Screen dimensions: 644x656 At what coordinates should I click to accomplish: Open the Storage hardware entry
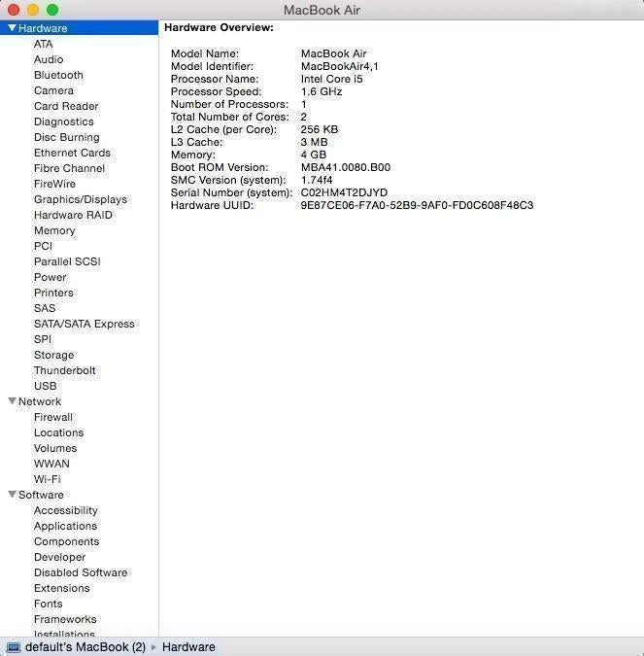(x=53, y=355)
